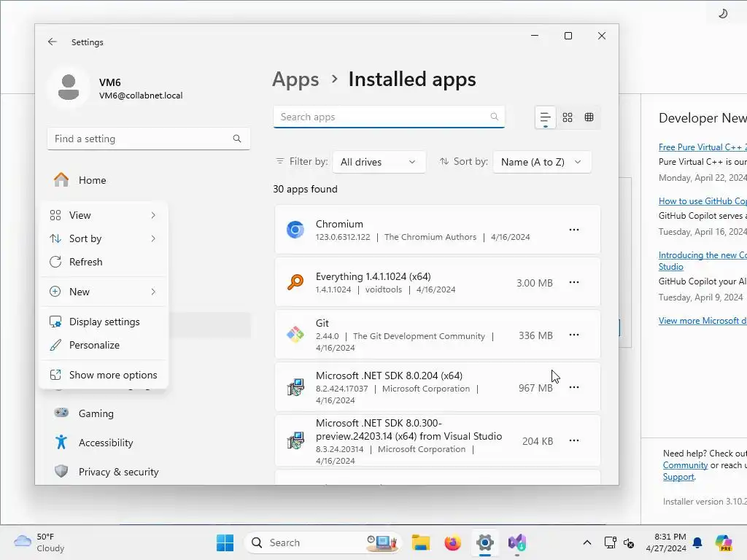Viewport: 747px width, 560px height.
Task: Click the Chromium app icon
Action: (x=295, y=230)
